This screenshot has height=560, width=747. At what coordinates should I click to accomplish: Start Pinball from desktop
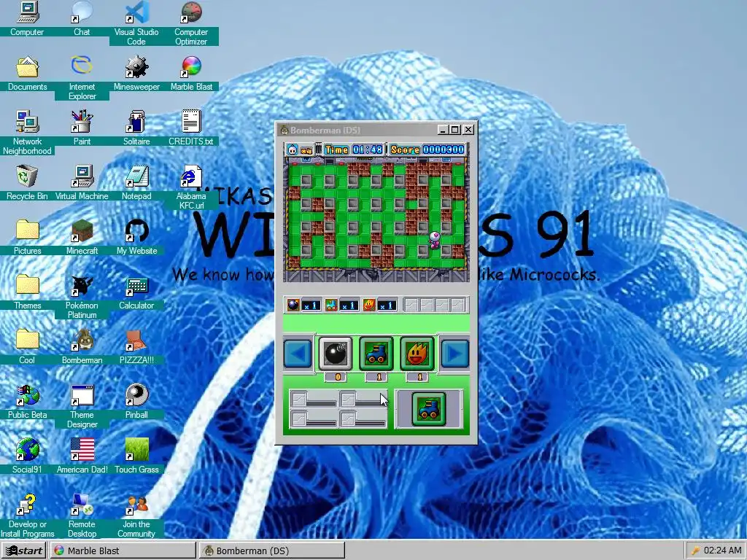[x=136, y=402]
